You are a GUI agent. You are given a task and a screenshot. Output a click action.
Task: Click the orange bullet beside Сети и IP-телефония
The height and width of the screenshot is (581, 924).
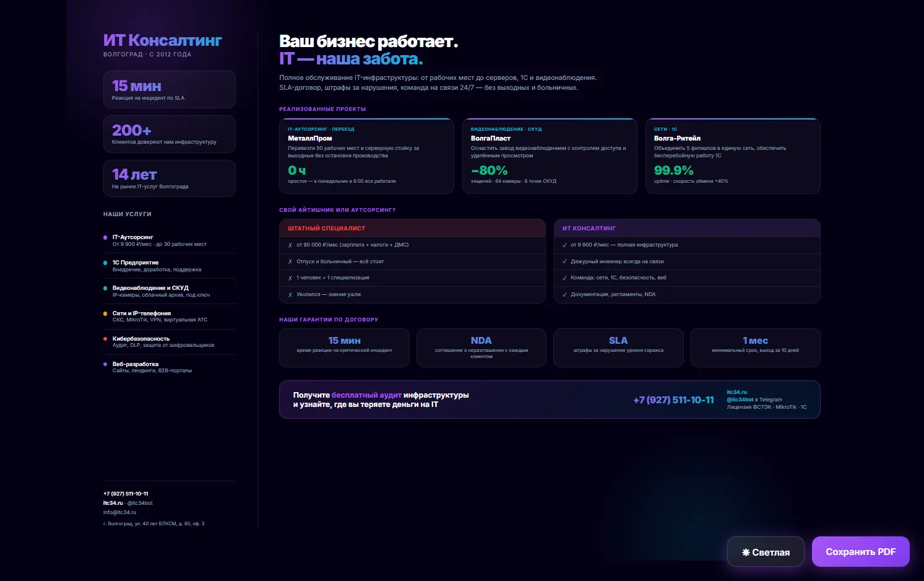coord(105,313)
